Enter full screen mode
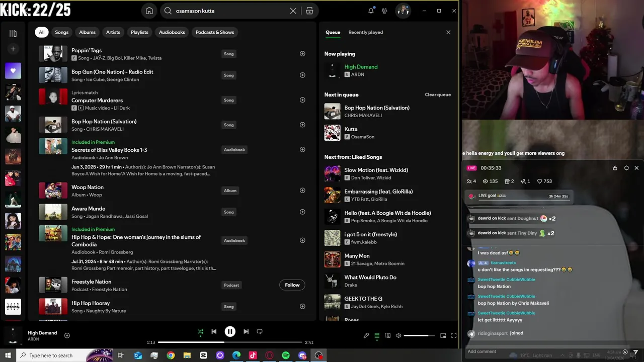The height and width of the screenshot is (362, 644). click(x=454, y=336)
